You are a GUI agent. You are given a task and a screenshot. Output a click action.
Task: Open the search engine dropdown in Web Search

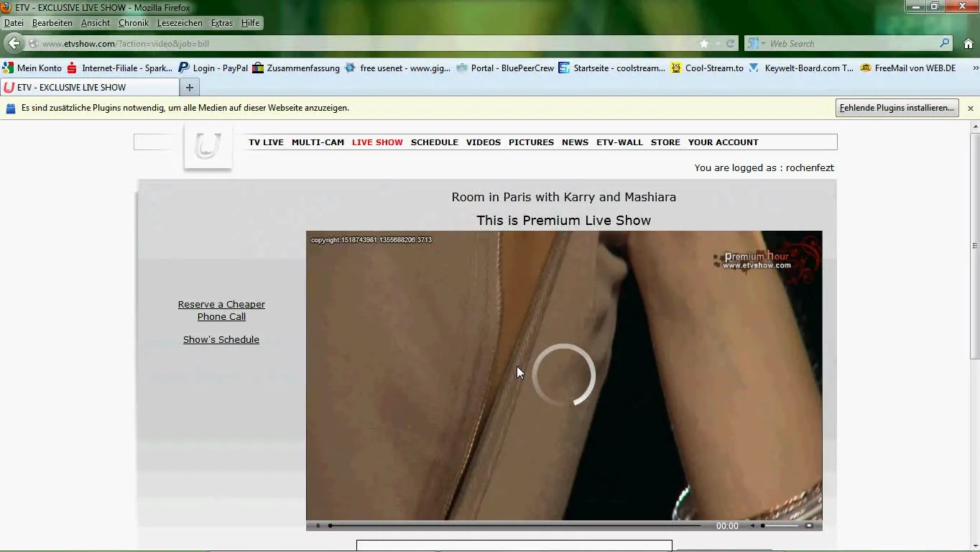756,43
